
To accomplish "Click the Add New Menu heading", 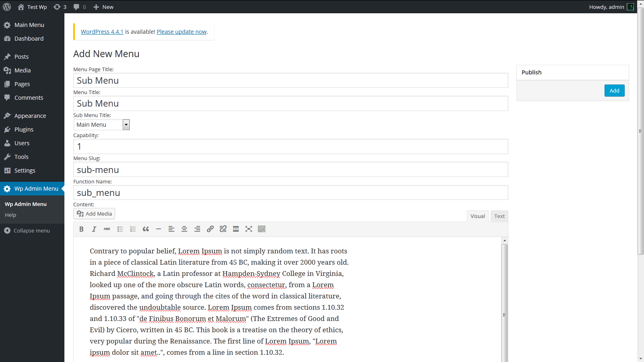I will point(106,54).
